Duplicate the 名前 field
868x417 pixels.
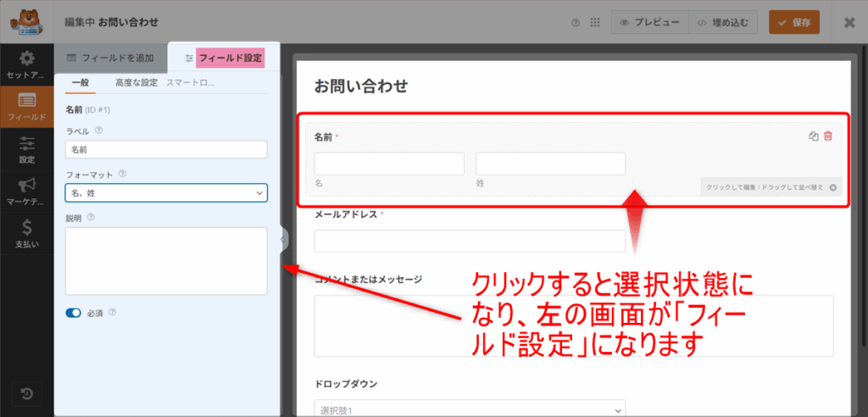pos(813,136)
